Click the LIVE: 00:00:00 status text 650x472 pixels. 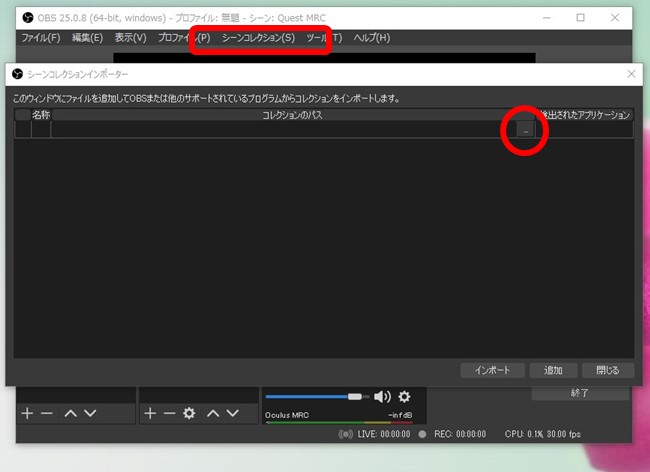coord(384,434)
